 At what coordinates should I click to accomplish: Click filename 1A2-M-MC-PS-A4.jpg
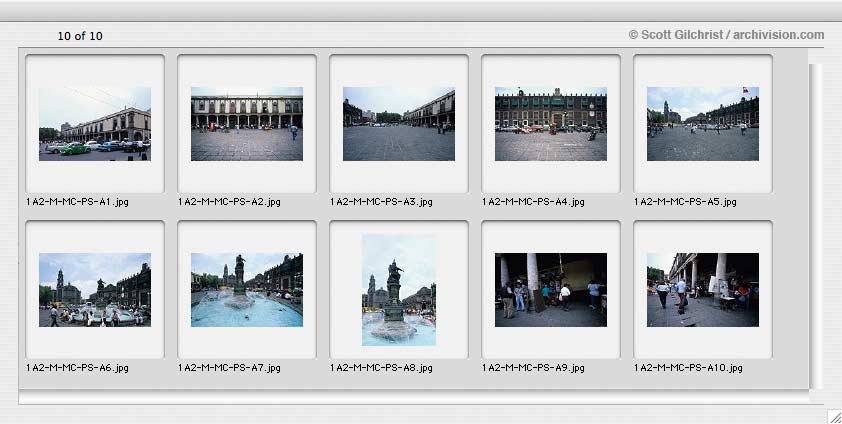pyautogui.click(x=533, y=202)
